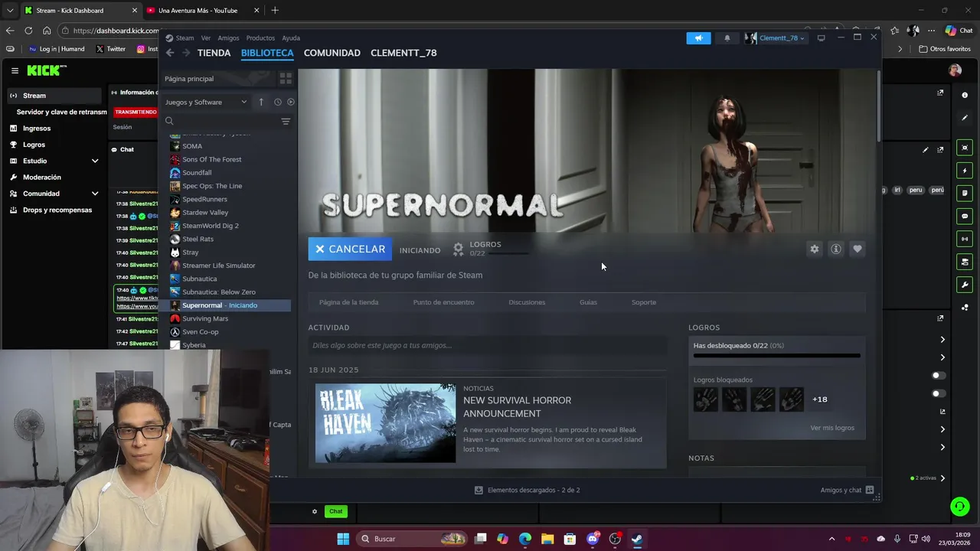Image resolution: width=980 pixels, height=551 pixels.
Task: Open Kick sidebar hamburger menu
Action: [15, 70]
